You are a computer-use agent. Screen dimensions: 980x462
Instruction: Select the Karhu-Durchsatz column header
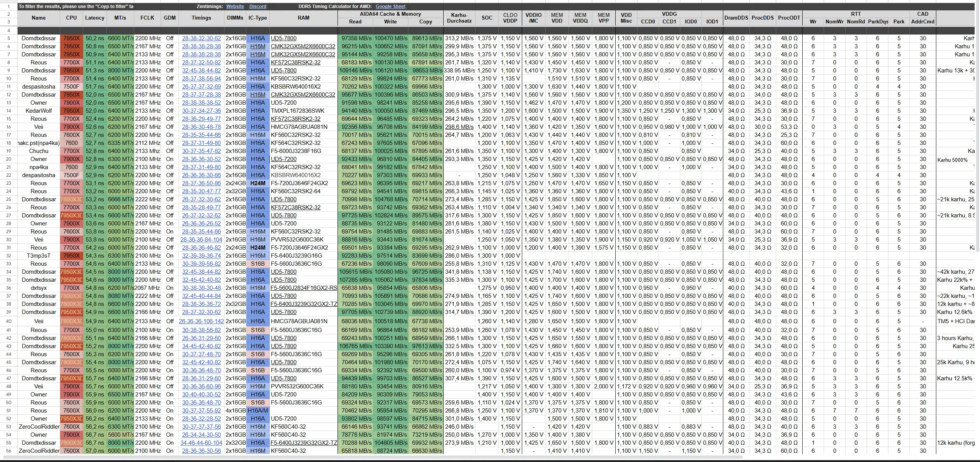point(459,18)
